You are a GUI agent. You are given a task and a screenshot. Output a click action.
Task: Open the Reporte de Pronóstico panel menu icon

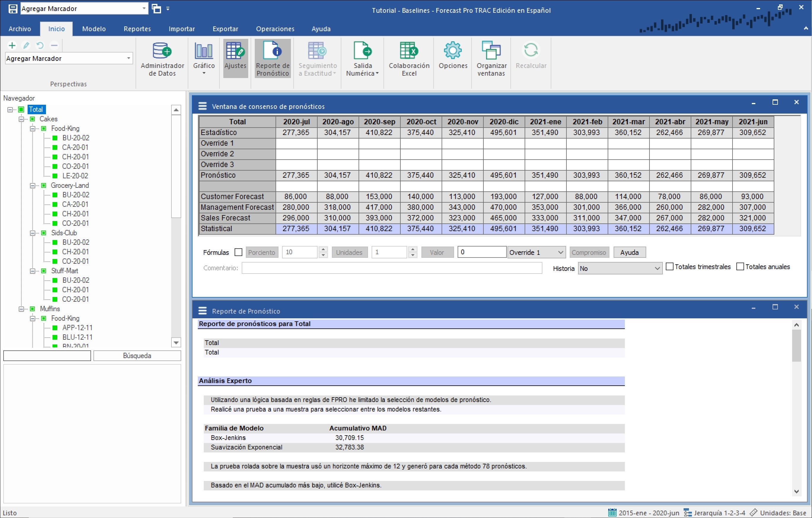coord(202,311)
